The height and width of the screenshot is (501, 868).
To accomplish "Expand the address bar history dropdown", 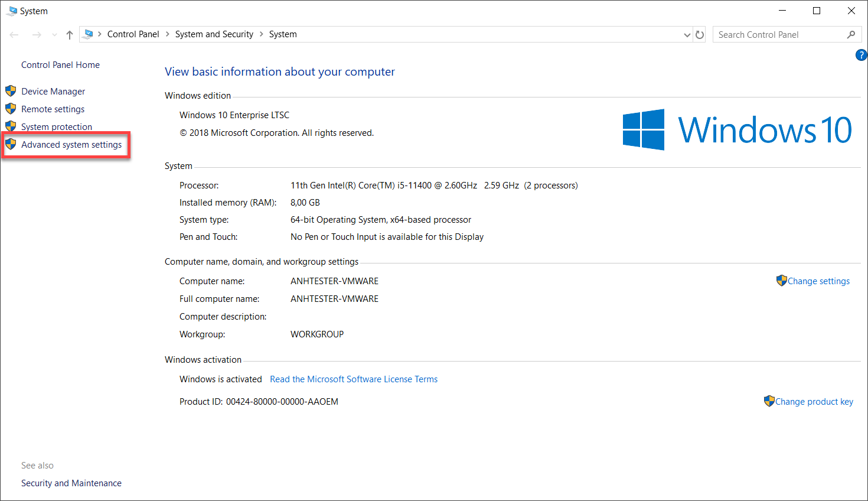I will [687, 35].
